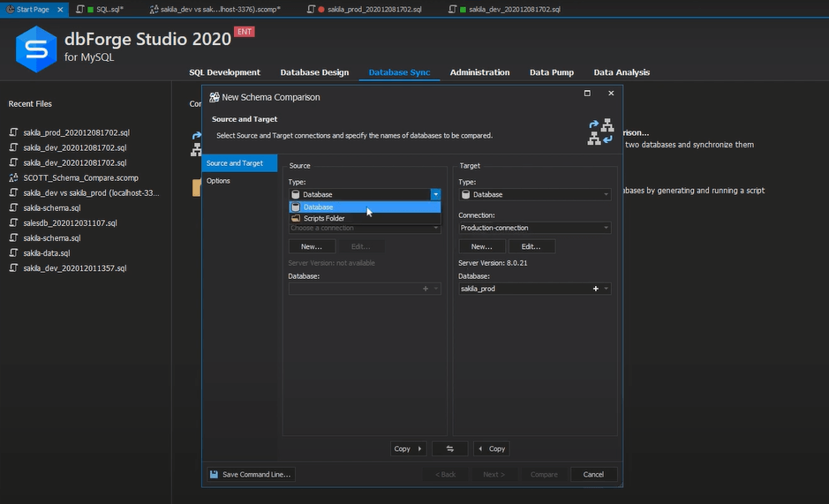The width and height of the screenshot is (829, 504).
Task: Switch to the SQL Development tab
Action: point(225,72)
